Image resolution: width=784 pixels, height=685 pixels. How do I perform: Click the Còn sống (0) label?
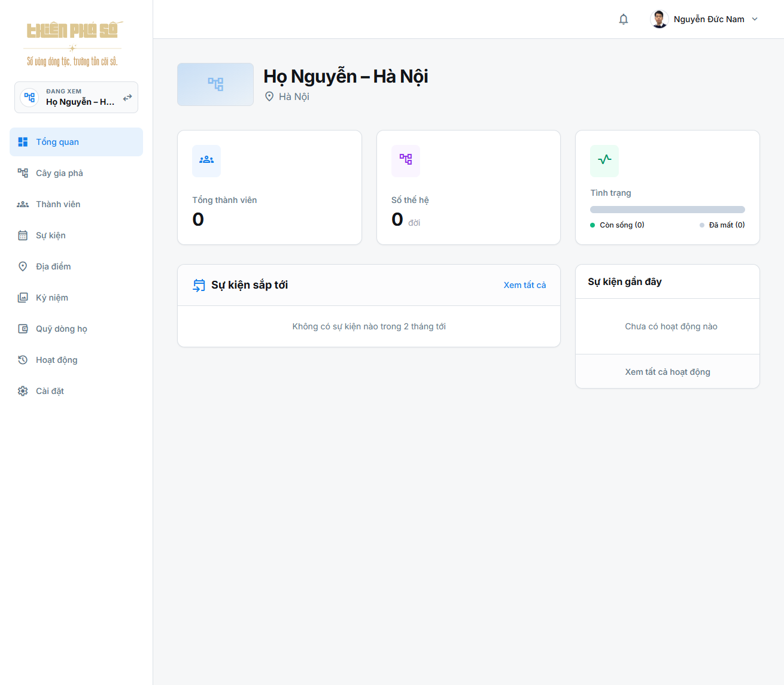point(622,225)
